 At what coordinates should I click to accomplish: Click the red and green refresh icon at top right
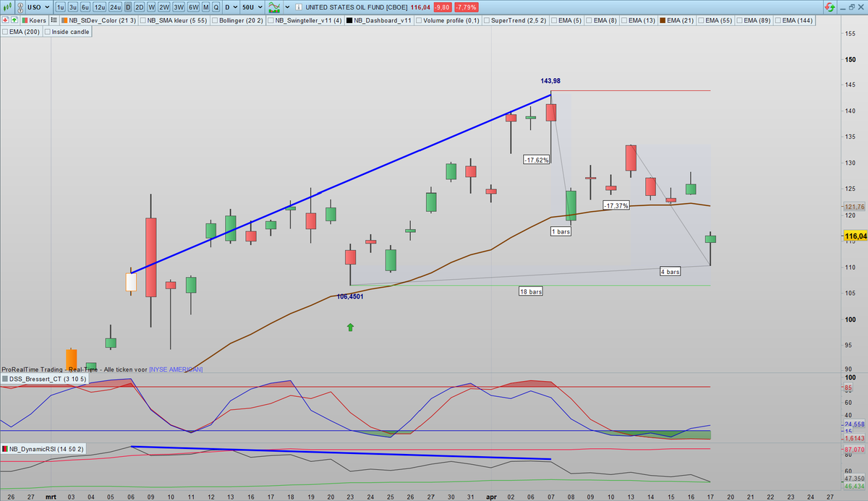pyautogui.click(x=830, y=7)
